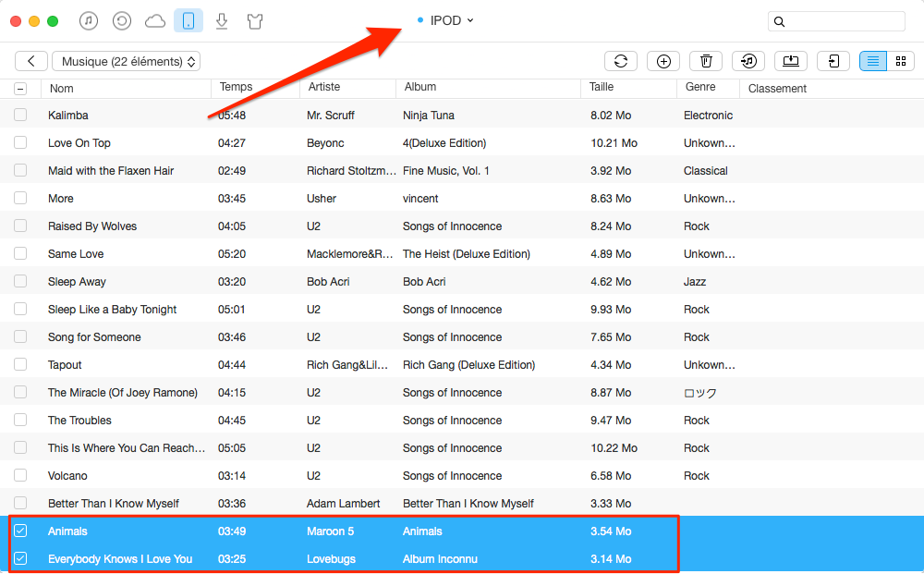924x574 pixels.
Task: Check the box for Tapout
Action: point(20,363)
